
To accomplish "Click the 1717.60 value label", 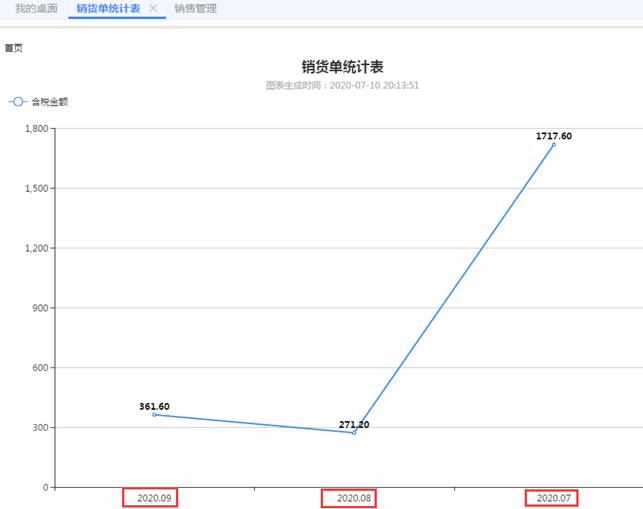I will click(553, 135).
